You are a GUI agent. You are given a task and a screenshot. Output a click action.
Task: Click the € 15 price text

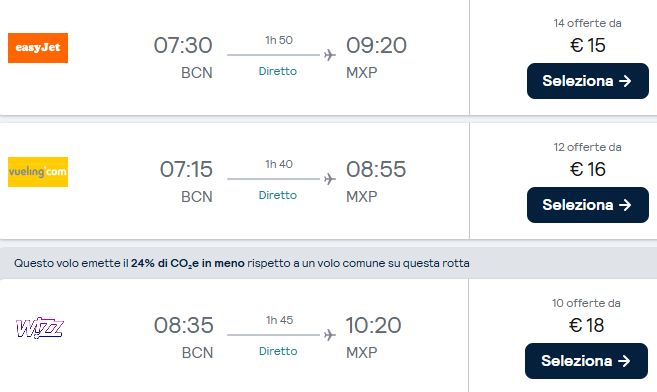[x=587, y=45]
